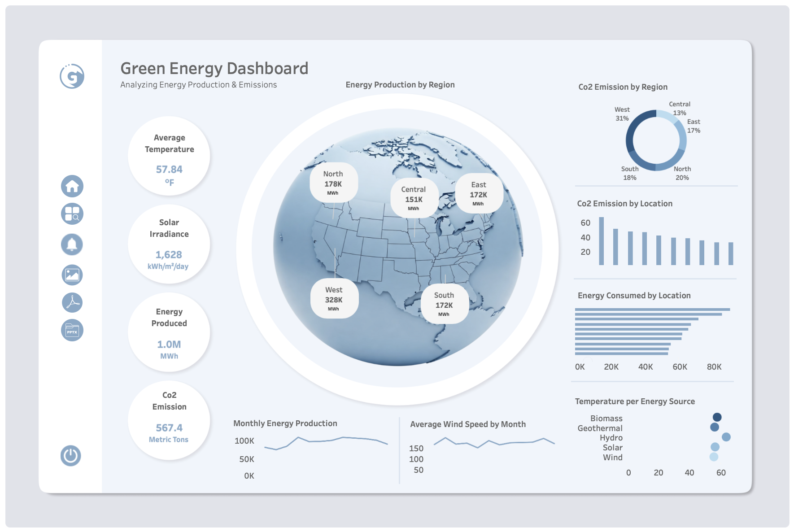The width and height of the screenshot is (794, 532).
Task: Expand the Temperature per Energy Source panel
Action: (x=635, y=401)
